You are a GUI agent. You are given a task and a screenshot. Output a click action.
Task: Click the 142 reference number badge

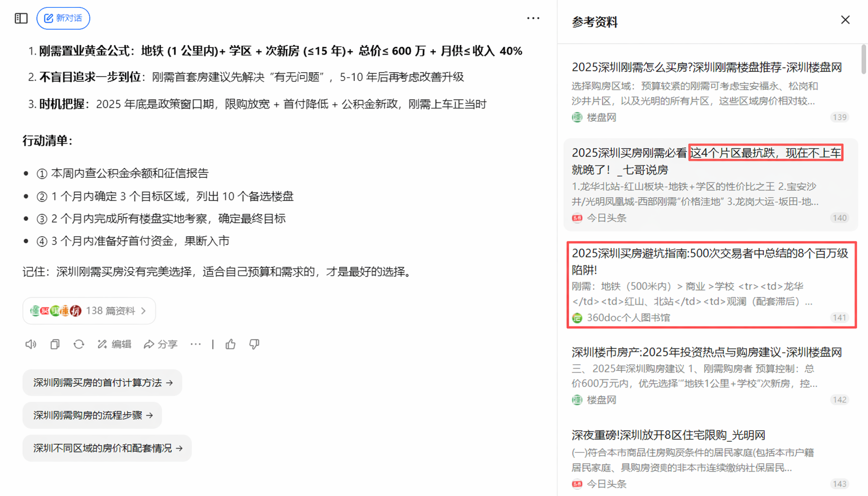(839, 400)
